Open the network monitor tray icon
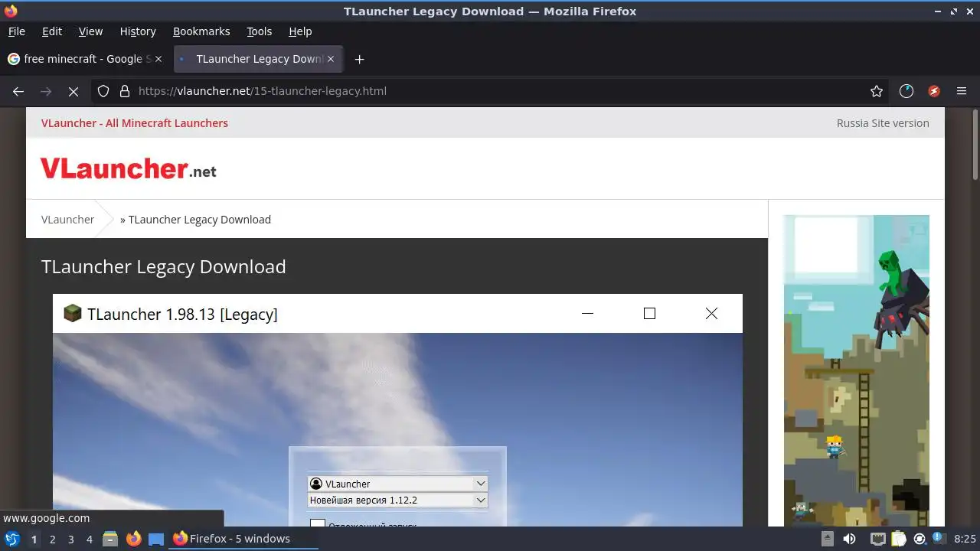980x551 pixels. coord(877,539)
